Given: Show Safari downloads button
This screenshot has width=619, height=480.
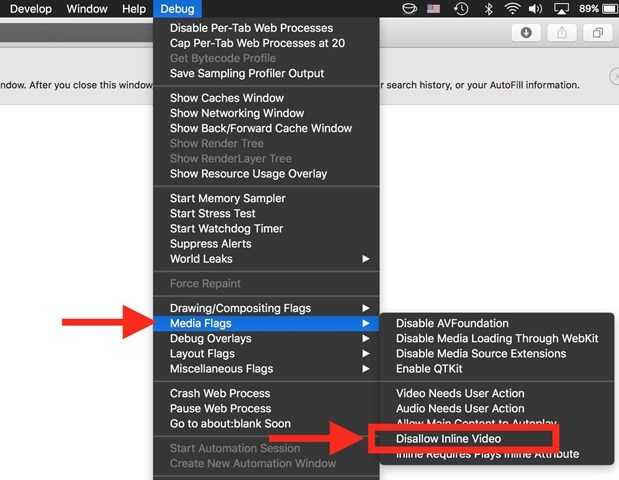Looking at the screenshot, I should click(x=526, y=33).
